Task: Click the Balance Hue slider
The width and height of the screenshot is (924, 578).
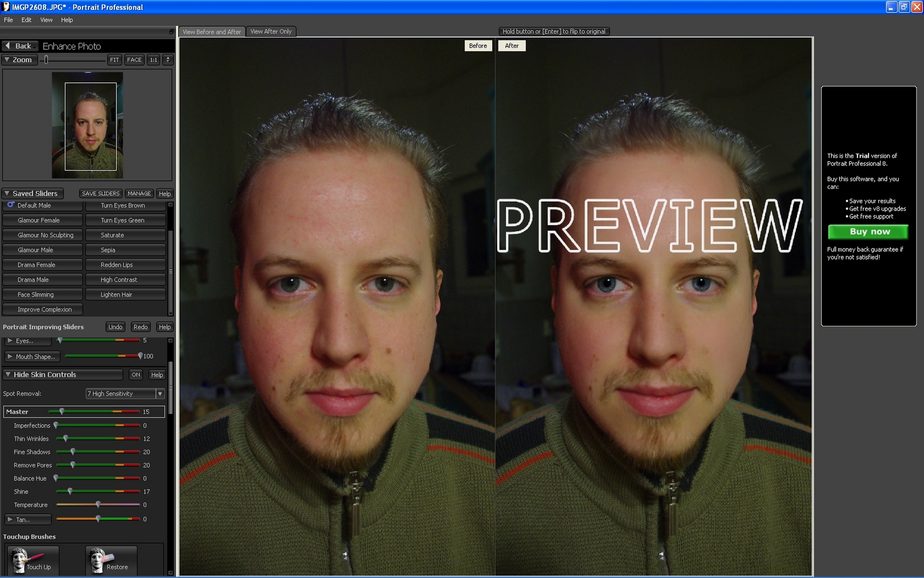Action: coord(98,479)
